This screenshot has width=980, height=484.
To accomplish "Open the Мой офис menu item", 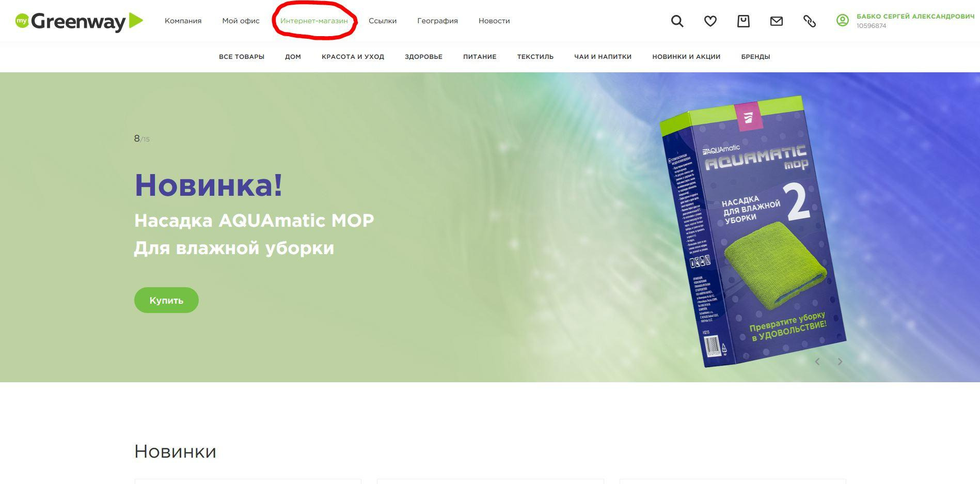I will click(241, 21).
